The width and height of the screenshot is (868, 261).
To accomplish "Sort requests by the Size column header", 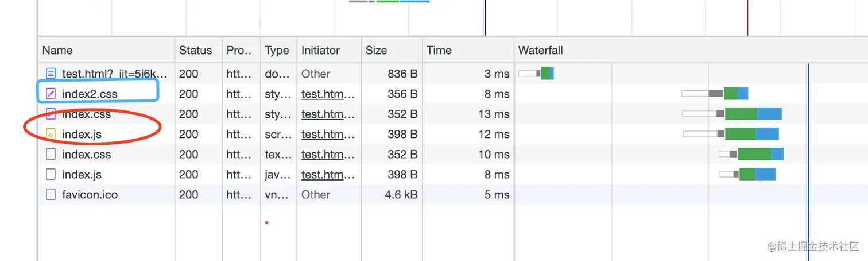I will [376, 51].
